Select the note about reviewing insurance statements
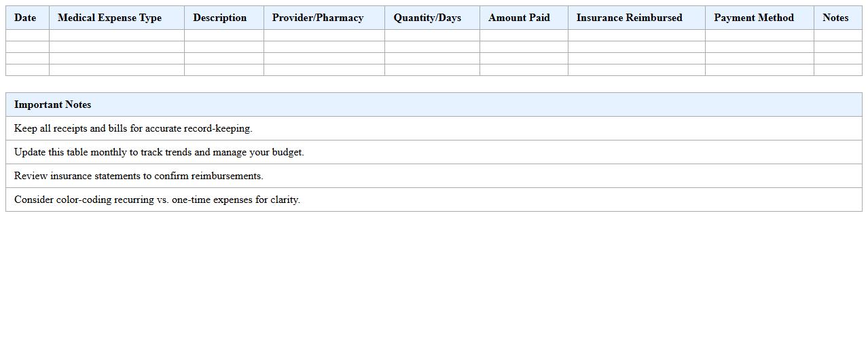 pos(139,176)
